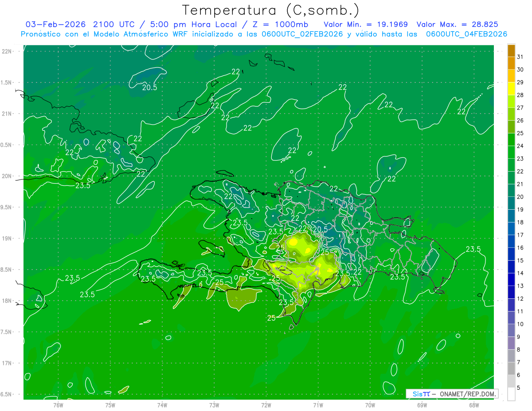Click "5:00 pm Hora Local" text
Image resolution: width=532 pixels, height=411 pixels.
click(192, 24)
